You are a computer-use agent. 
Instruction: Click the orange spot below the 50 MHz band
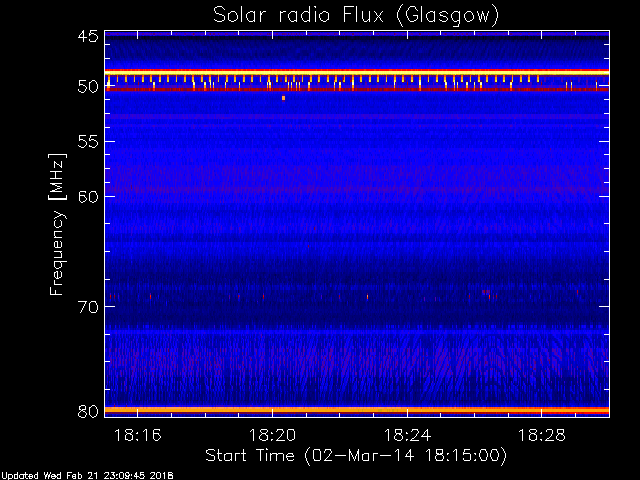click(283, 98)
